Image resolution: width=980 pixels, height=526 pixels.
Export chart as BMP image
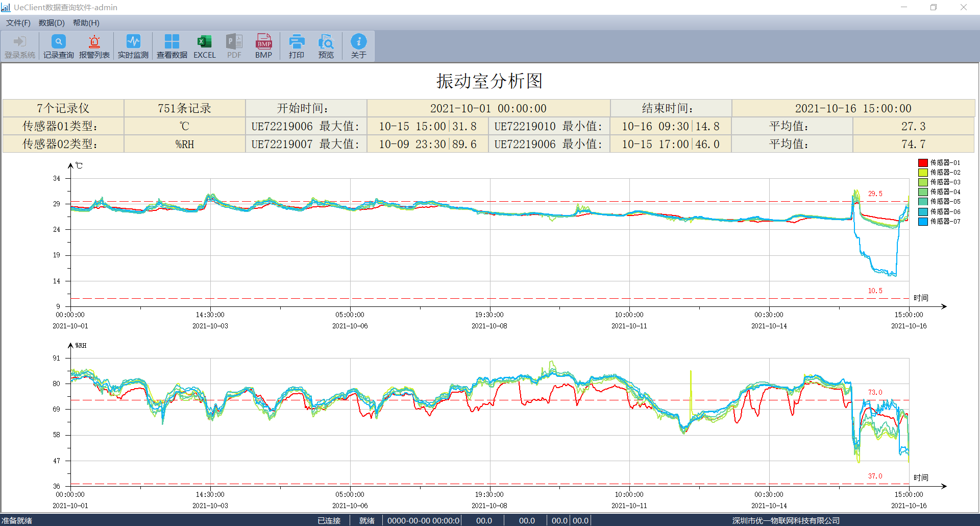[x=264, y=46]
